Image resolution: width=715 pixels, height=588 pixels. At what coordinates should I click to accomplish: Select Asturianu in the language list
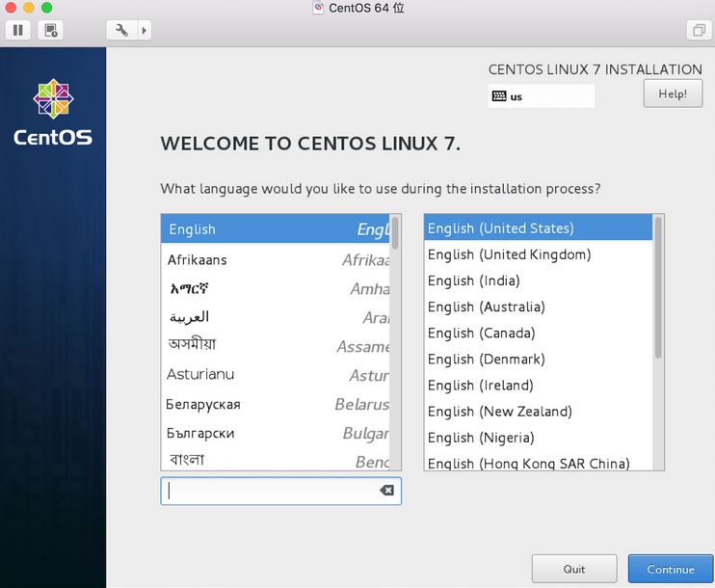coord(276,375)
